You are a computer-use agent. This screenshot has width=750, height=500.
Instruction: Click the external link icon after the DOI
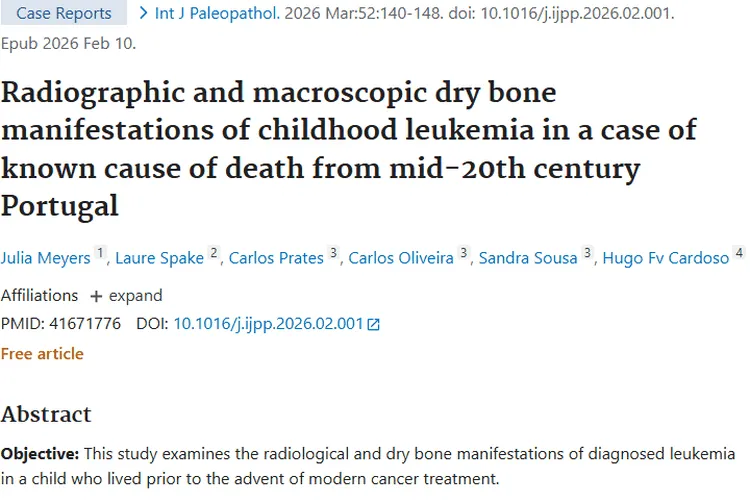tap(374, 324)
